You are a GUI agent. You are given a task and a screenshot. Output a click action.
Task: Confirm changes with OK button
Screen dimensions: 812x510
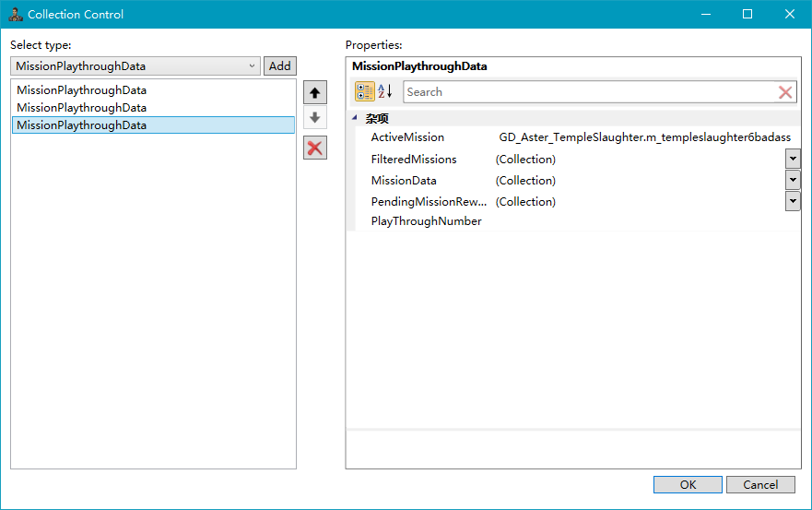tap(688, 484)
